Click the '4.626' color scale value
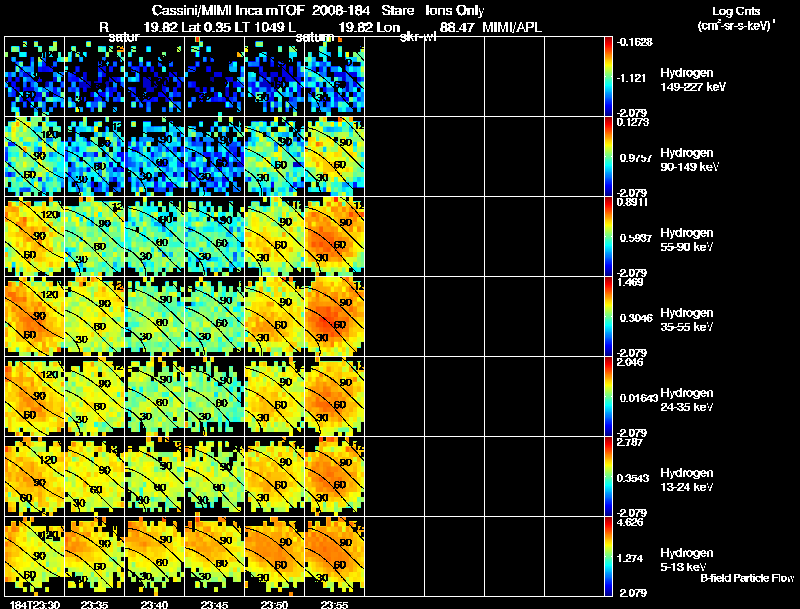800x609 pixels. point(630,522)
